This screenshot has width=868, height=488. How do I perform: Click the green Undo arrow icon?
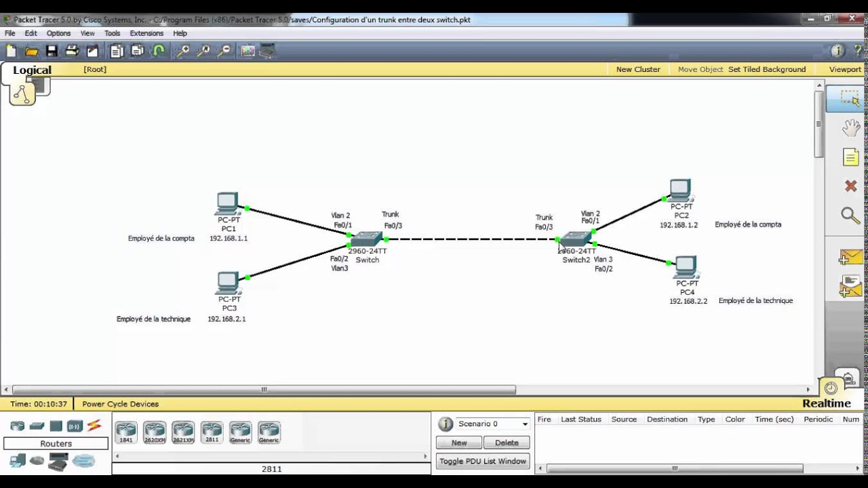(x=159, y=51)
